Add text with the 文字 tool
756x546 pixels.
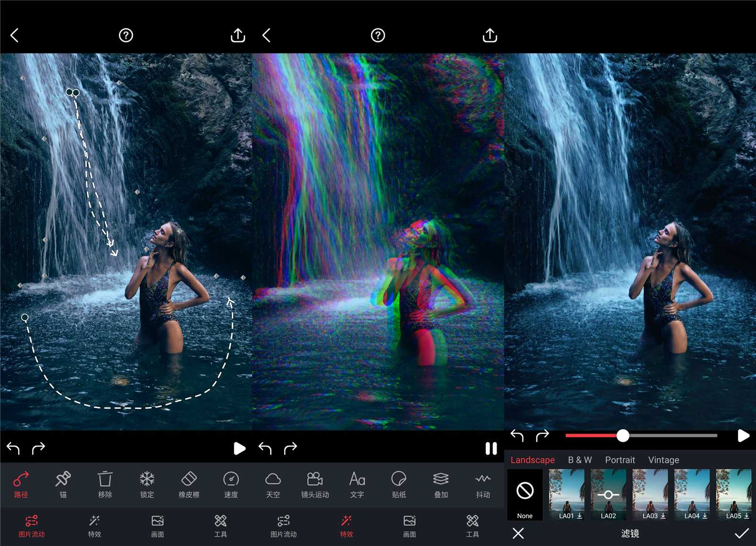click(357, 484)
